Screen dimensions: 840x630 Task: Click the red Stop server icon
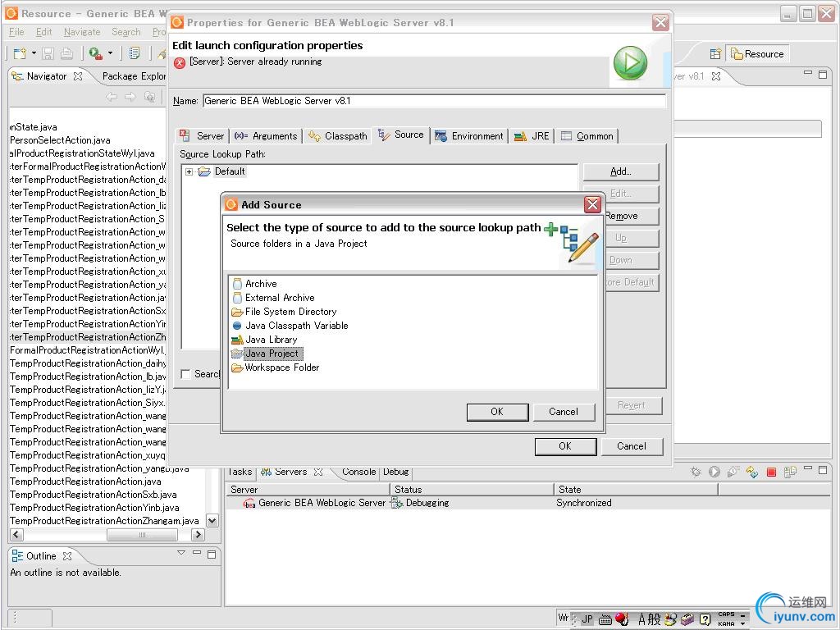(771, 472)
